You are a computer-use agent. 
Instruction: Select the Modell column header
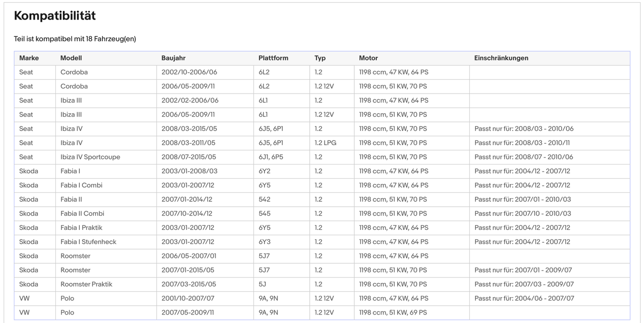(x=71, y=58)
